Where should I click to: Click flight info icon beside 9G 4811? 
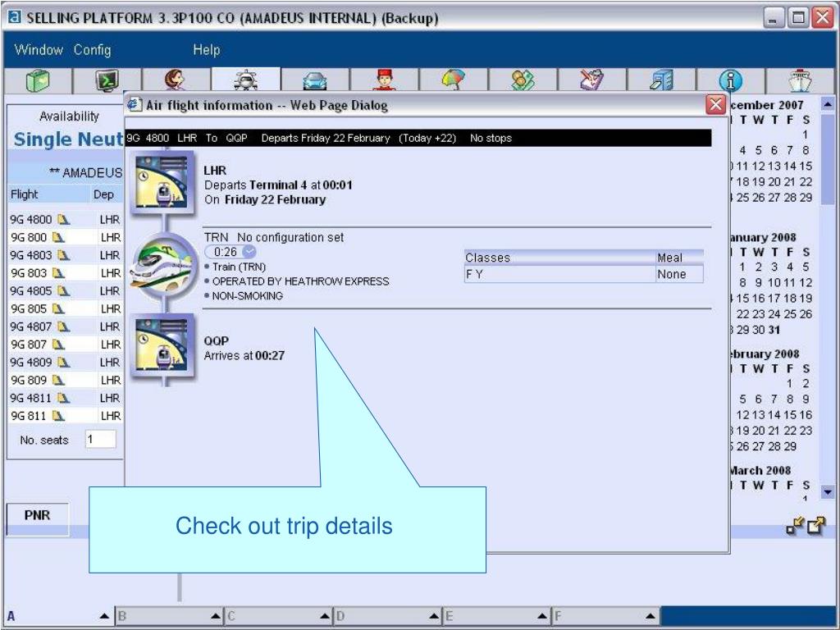point(64,398)
